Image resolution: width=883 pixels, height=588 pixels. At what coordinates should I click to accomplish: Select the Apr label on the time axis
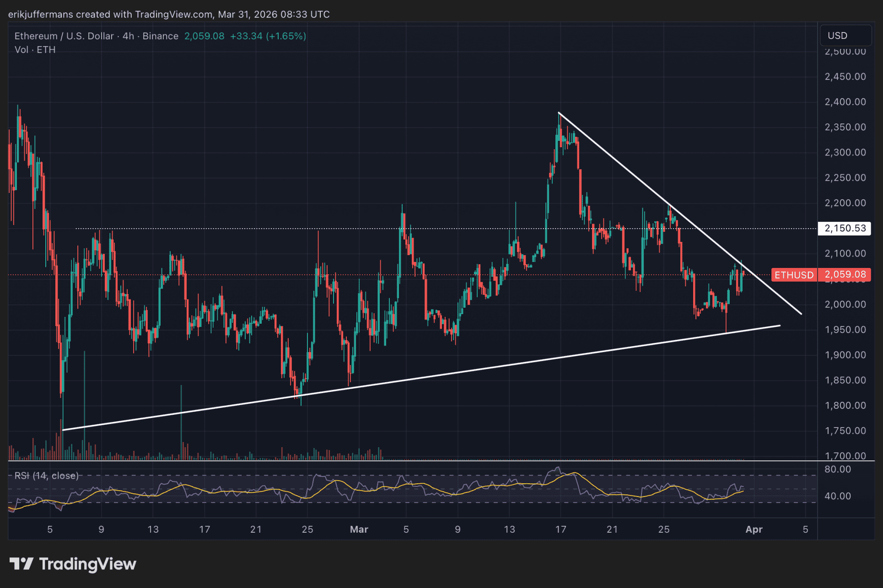[x=754, y=529]
